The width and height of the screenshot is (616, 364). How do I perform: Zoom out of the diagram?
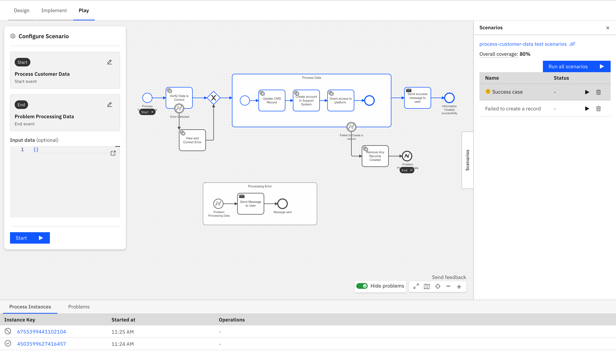pyautogui.click(x=448, y=286)
